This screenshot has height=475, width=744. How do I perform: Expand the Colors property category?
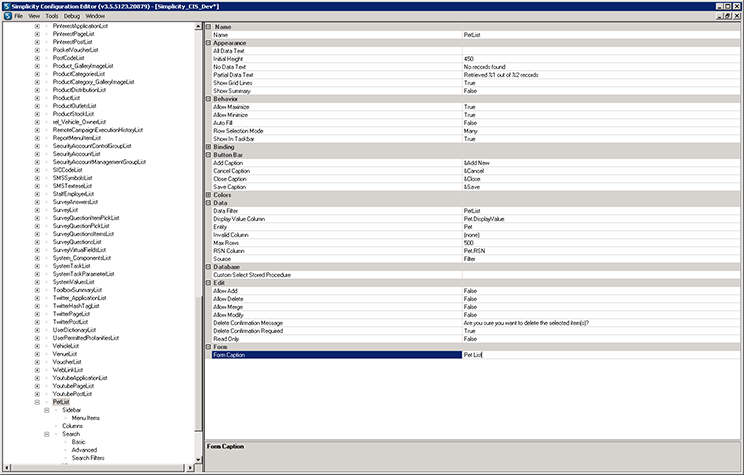pyautogui.click(x=208, y=195)
